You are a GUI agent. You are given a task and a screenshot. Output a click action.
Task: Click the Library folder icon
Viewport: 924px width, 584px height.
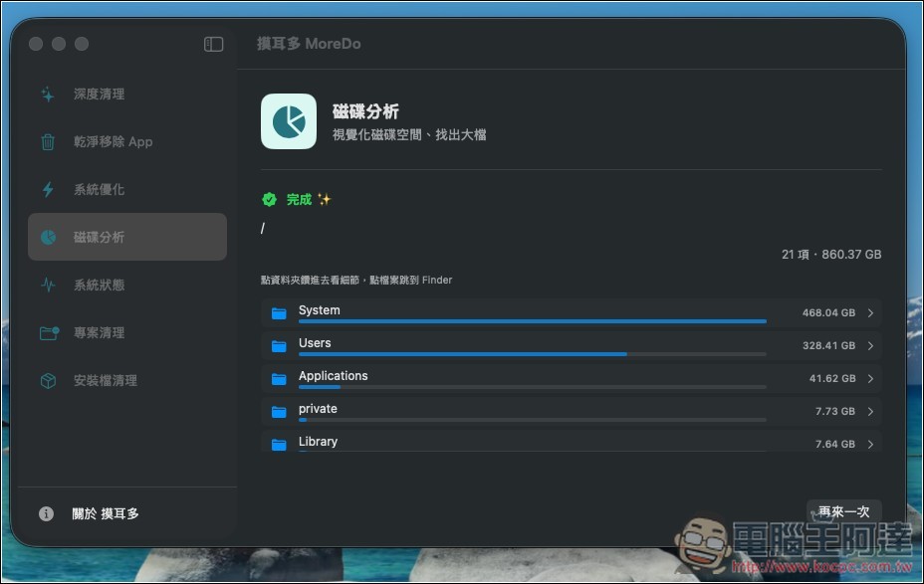(x=279, y=445)
